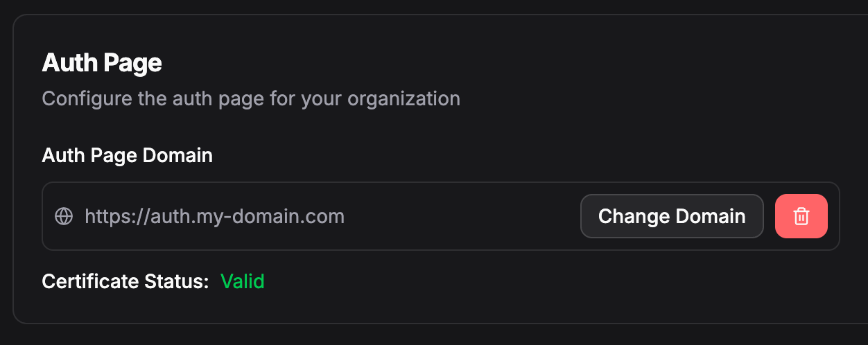Click the Auth Page section heading
This screenshot has height=345, width=868.
point(102,63)
